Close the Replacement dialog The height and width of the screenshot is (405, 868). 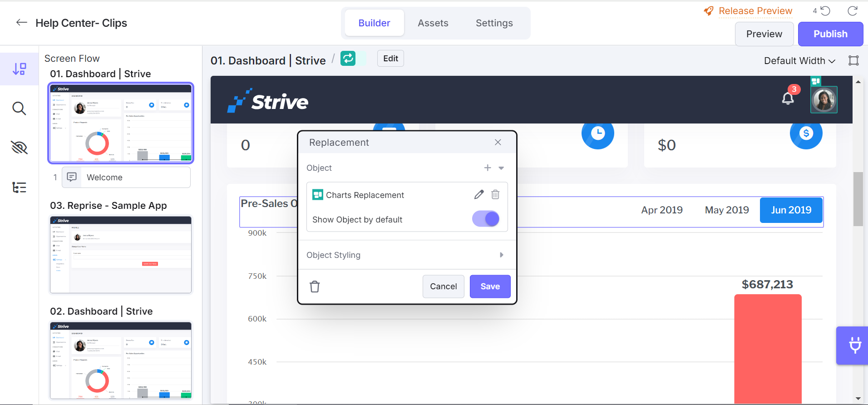click(x=498, y=142)
